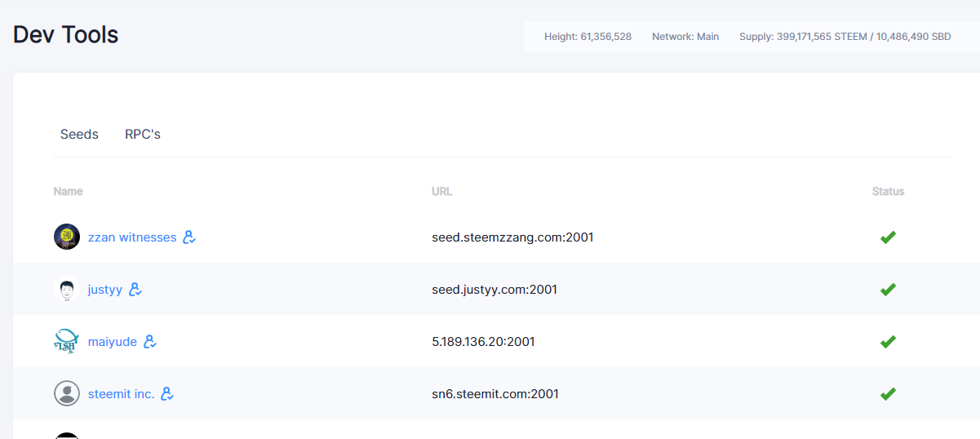The height and width of the screenshot is (439, 980).
Task: Click the Height: 61,356,528 indicator
Action: (588, 37)
